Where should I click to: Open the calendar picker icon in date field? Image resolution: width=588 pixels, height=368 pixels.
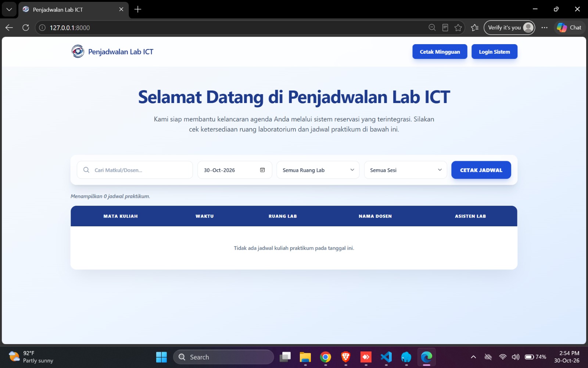(x=262, y=170)
